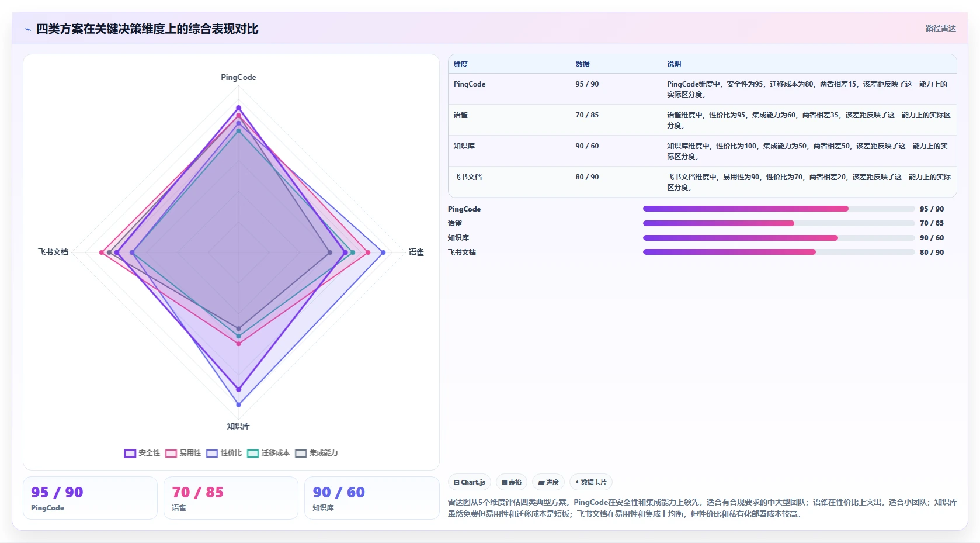The height and width of the screenshot is (543, 980).
Task: Click the 表格 tag chip
Action: pos(512,482)
